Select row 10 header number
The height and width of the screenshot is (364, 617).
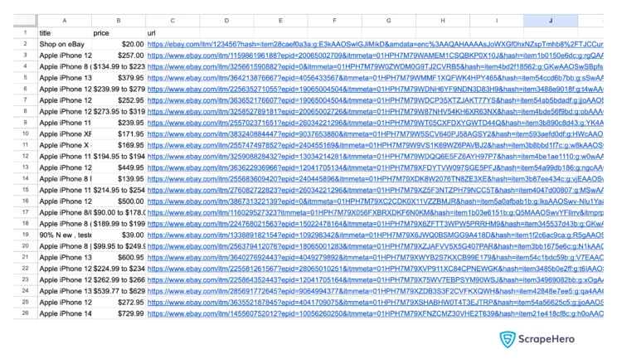[x=25, y=133]
